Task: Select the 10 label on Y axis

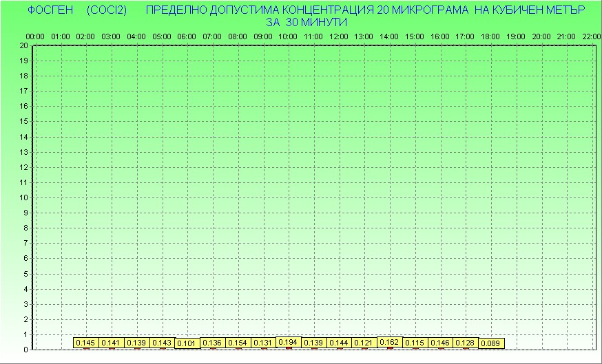Action: 24,197
